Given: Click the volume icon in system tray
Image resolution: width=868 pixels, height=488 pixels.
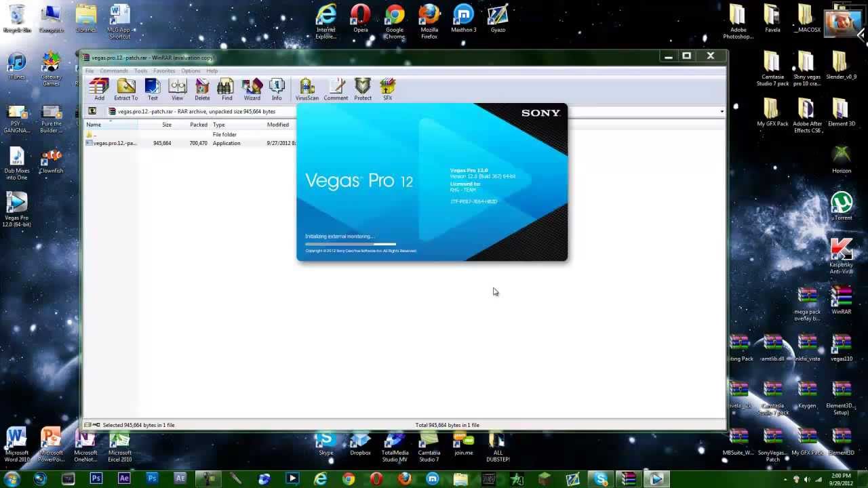Looking at the screenshot, I should (x=807, y=479).
